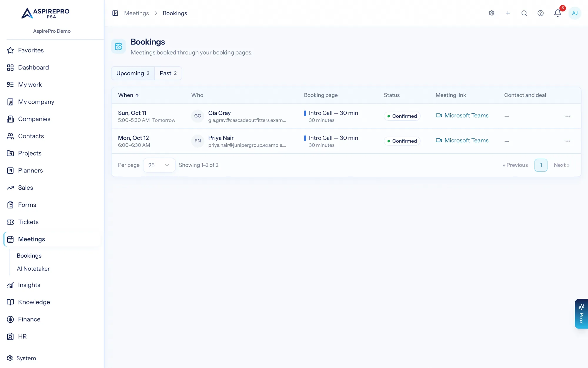This screenshot has width=588, height=368.
Task: Open row actions for Gia Gray booking
Action: click(x=568, y=116)
